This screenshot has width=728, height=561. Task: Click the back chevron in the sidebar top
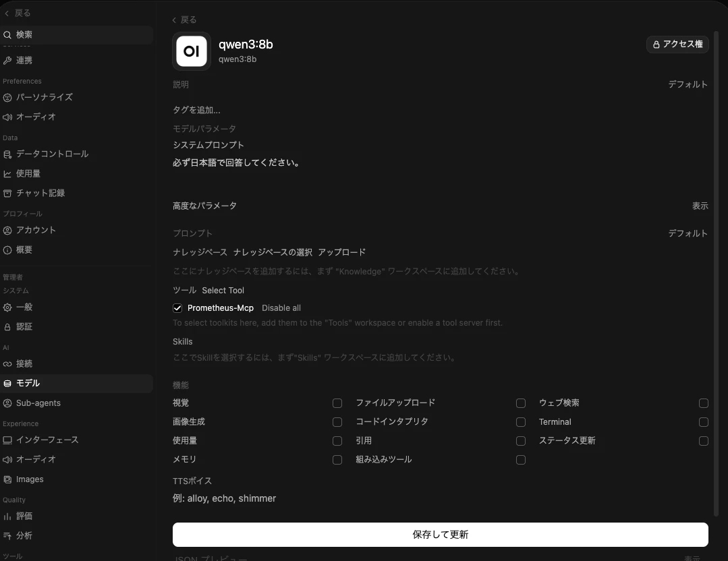tap(7, 13)
